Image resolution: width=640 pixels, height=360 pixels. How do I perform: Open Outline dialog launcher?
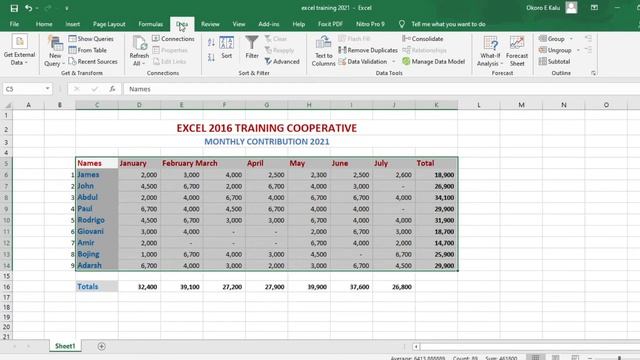tap(593, 73)
